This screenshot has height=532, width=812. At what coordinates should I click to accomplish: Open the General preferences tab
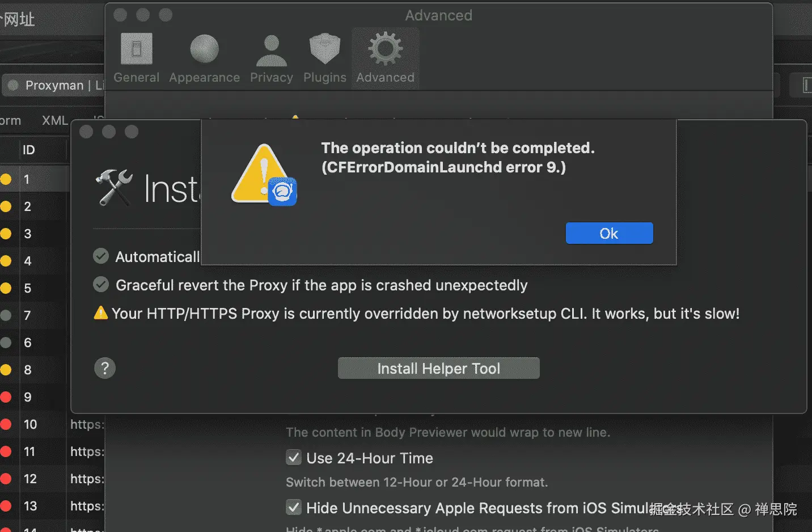coord(136,57)
